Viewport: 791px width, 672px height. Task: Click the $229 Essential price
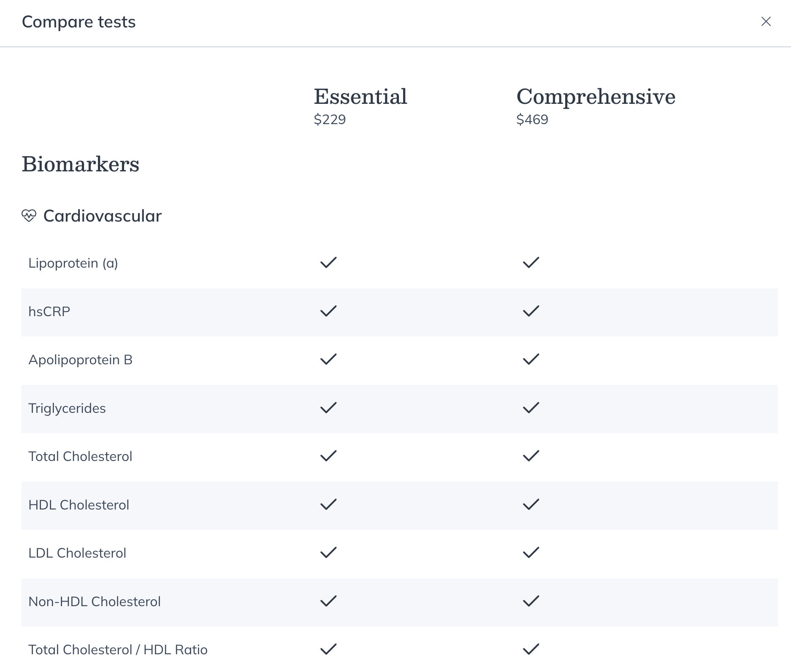[330, 119]
